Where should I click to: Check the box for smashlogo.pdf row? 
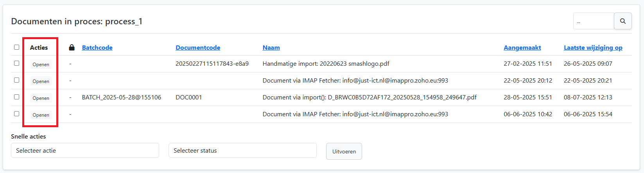[x=16, y=63]
